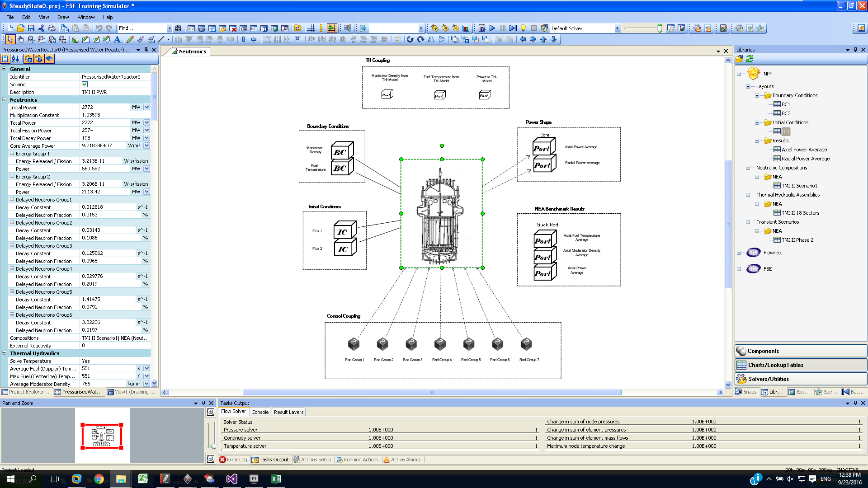Open the Draw menu
The width and height of the screenshot is (868, 488).
click(x=63, y=17)
